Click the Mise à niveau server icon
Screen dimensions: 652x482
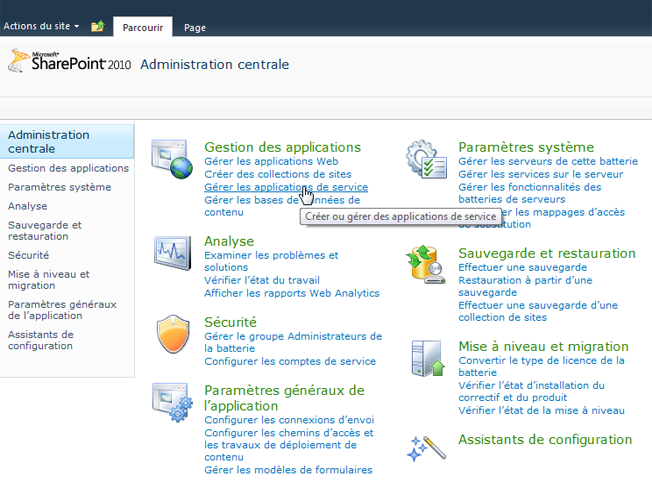(428, 358)
